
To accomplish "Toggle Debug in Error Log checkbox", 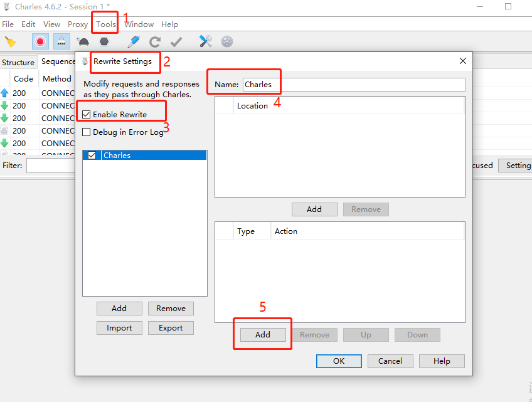I will (x=86, y=132).
